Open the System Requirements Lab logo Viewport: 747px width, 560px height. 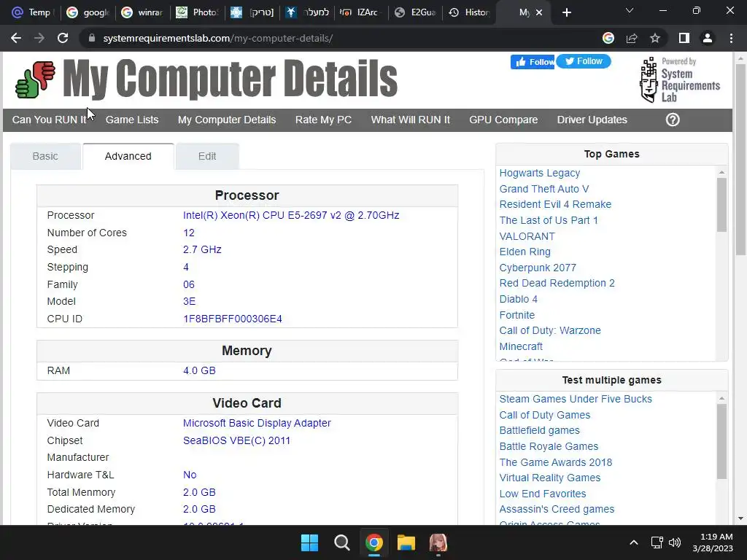click(680, 79)
